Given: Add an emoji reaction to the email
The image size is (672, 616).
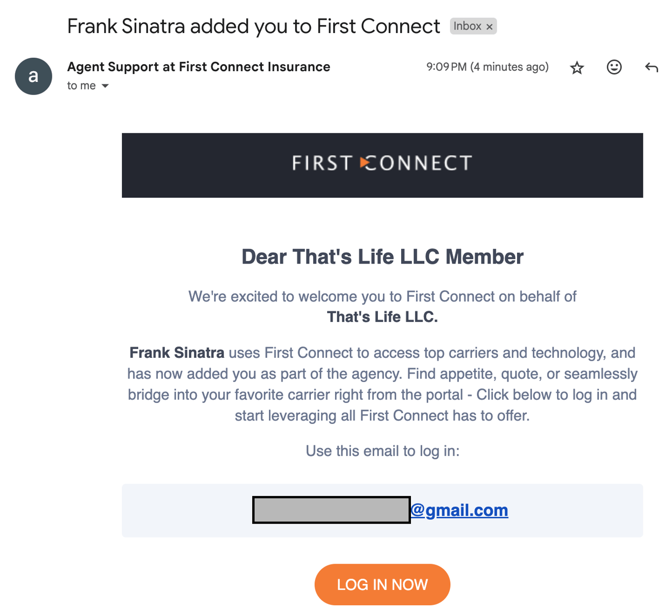Looking at the screenshot, I should [x=614, y=67].
